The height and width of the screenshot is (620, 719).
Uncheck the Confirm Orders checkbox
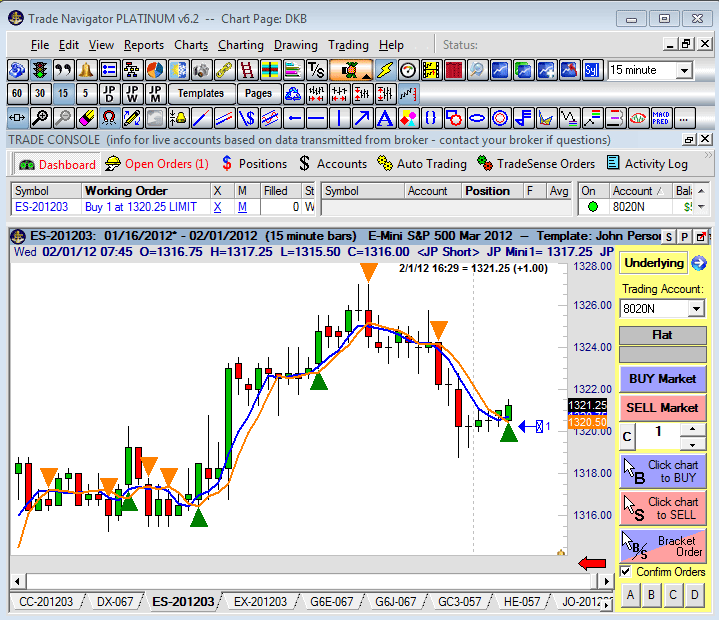[625, 572]
